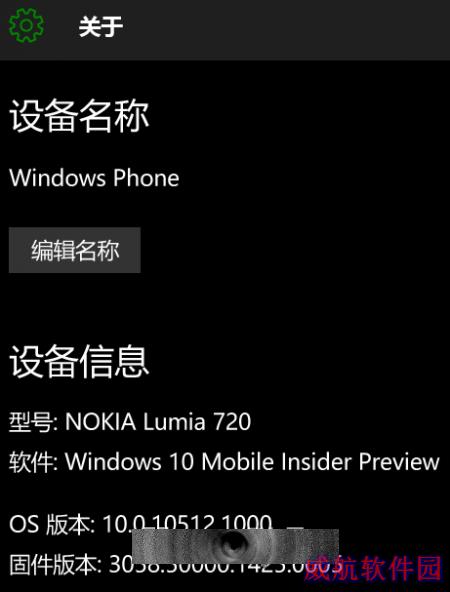Click the 设备信息 heading
This screenshot has width=450, height=592.
[79, 361]
